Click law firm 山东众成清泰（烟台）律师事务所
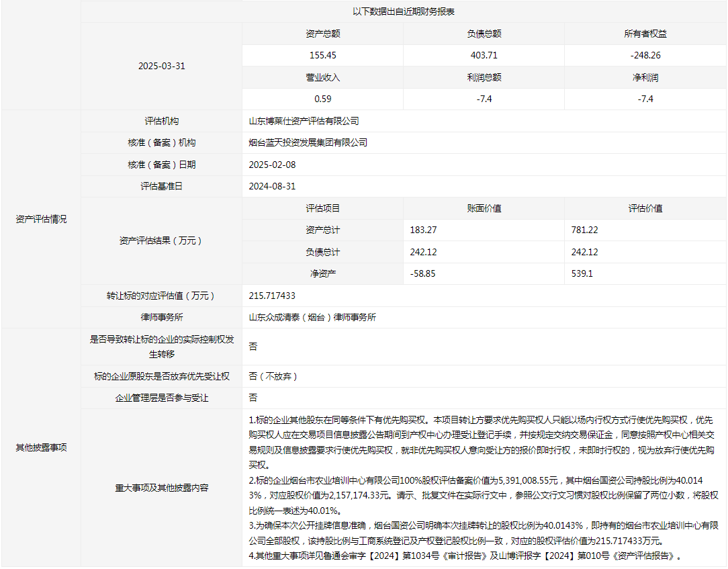This screenshot has height=569, width=728. pos(312,317)
